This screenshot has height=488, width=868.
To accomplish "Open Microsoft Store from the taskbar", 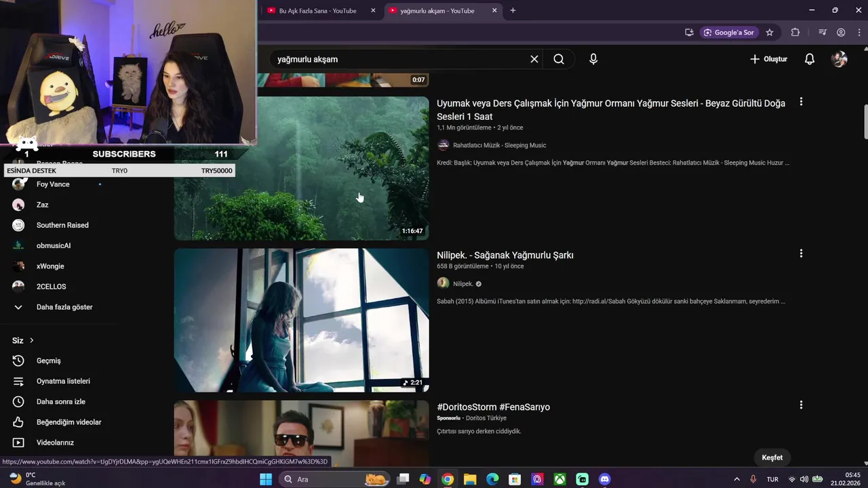I will [x=515, y=479].
